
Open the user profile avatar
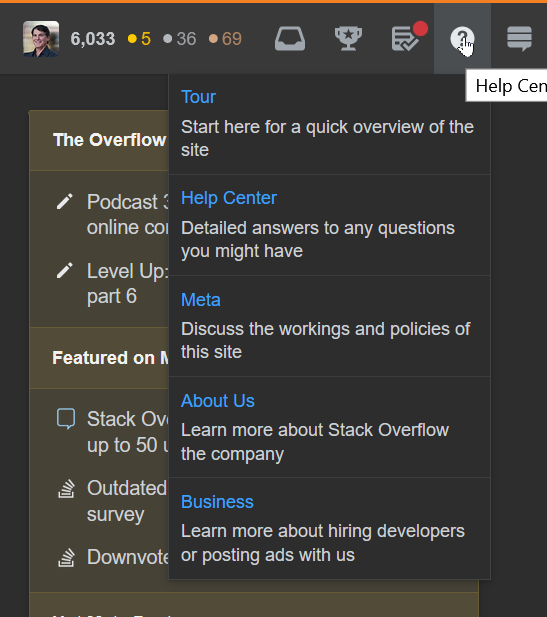click(x=41, y=39)
